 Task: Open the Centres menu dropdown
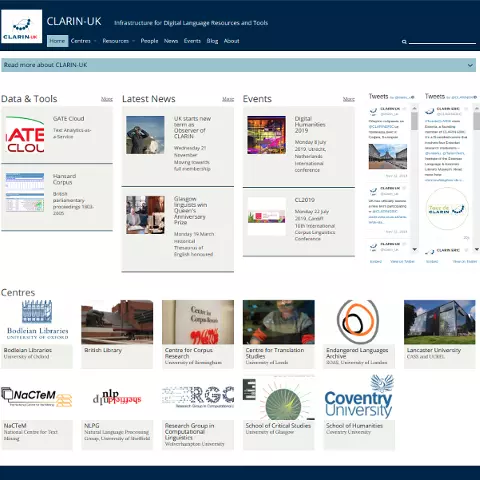(x=83, y=41)
